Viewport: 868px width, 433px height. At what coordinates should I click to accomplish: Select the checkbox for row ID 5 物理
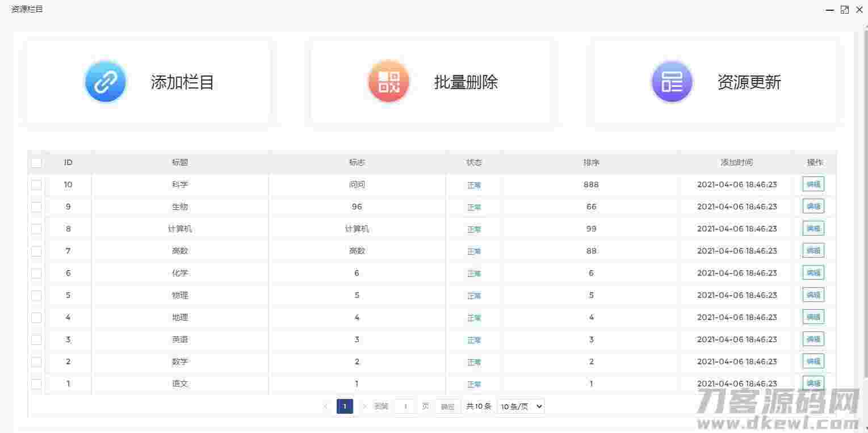coord(36,296)
